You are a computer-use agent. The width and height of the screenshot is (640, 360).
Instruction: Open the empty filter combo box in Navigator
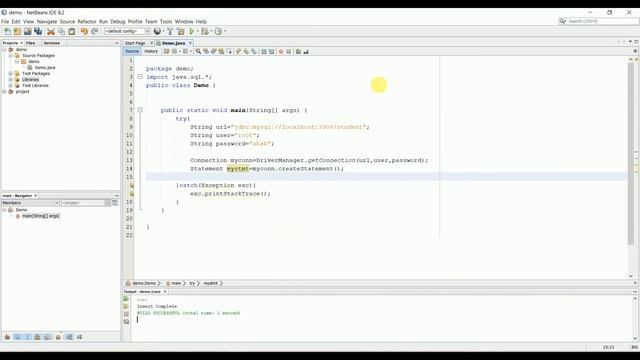[86, 203]
